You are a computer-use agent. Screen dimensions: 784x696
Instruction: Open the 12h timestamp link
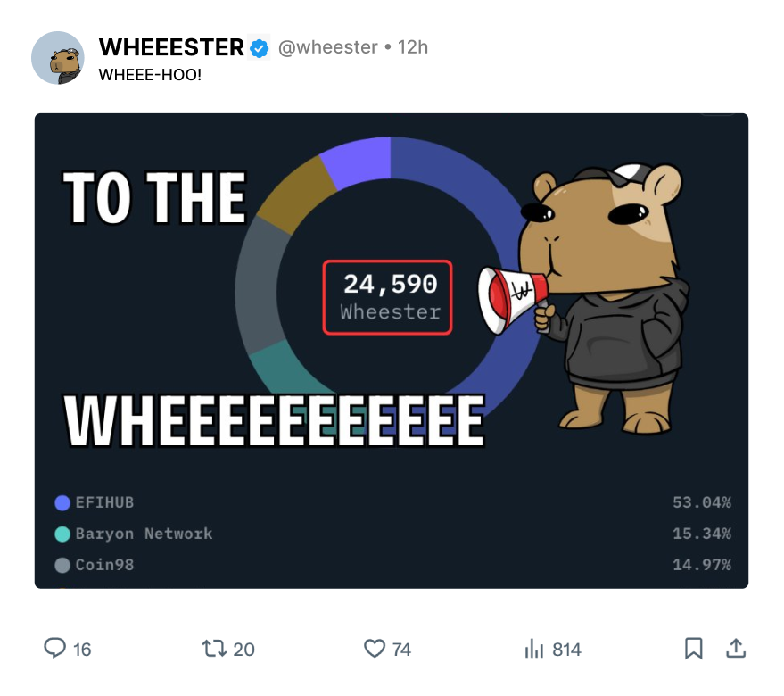pyautogui.click(x=412, y=47)
